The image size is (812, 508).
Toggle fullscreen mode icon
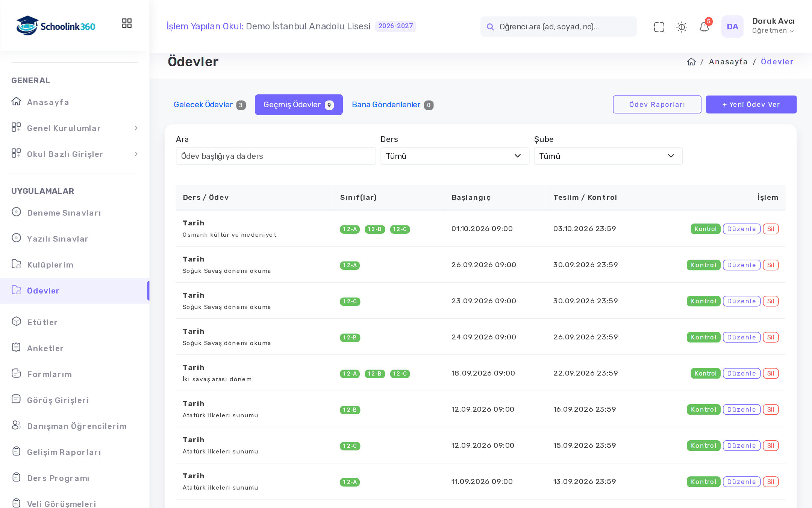pyautogui.click(x=659, y=27)
